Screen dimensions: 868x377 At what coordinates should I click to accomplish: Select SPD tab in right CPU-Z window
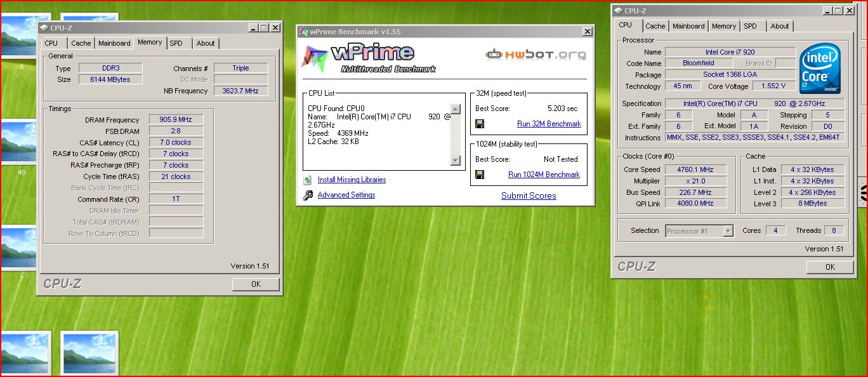coord(751,26)
